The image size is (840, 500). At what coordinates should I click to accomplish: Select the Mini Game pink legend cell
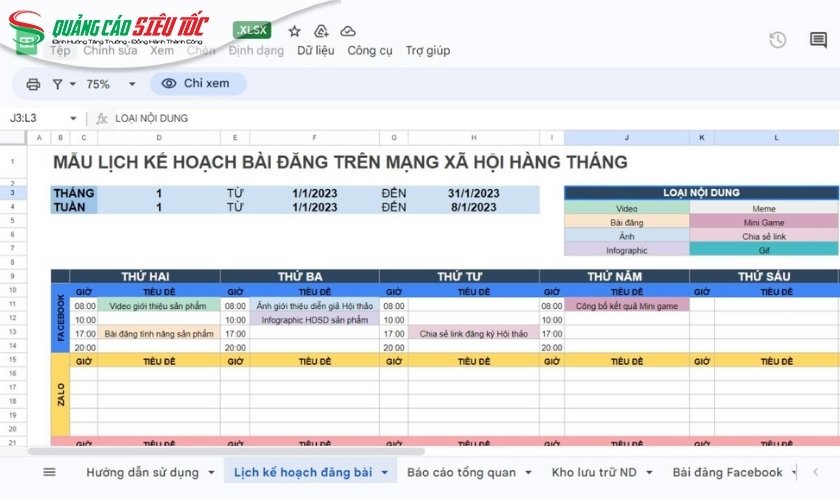(x=763, y=222)
